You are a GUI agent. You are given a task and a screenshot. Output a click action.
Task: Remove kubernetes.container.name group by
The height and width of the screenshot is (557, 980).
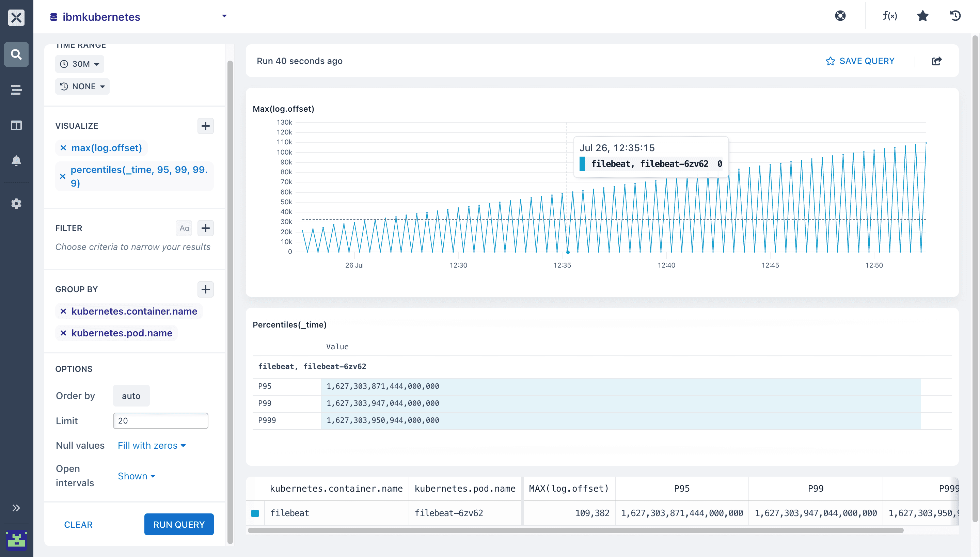tap(63, 312)
